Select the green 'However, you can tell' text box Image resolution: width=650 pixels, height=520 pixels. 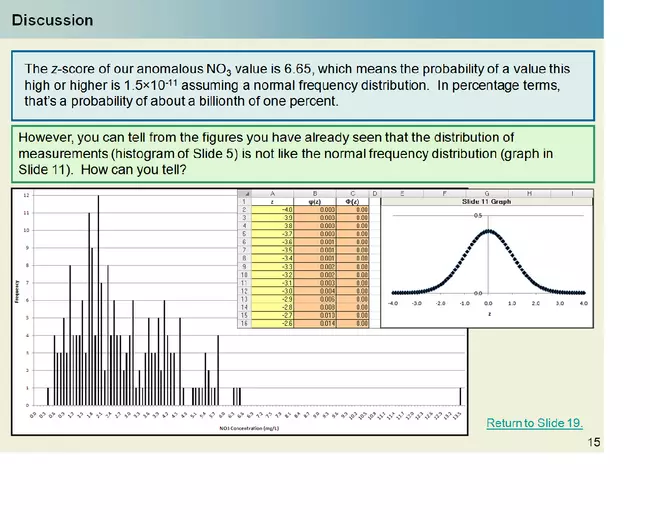coord(310,152)
